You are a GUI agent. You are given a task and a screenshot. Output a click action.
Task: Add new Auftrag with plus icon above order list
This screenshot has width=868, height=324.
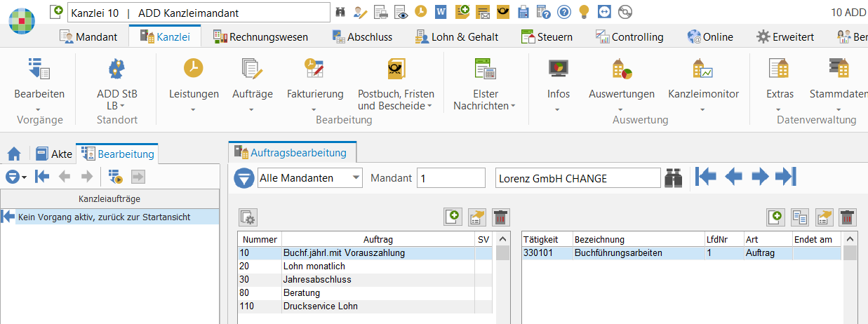pyautogui.click(x=453, y=217)
